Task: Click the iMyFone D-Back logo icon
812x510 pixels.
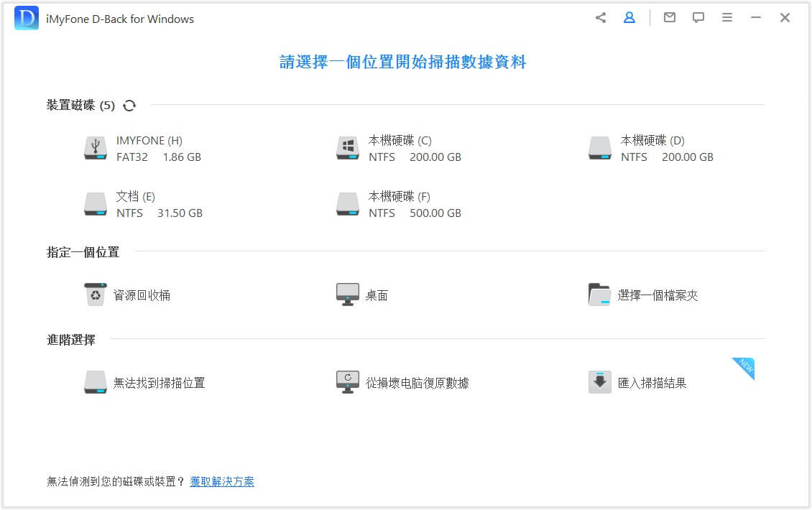Action: click(x=27, y=19)
